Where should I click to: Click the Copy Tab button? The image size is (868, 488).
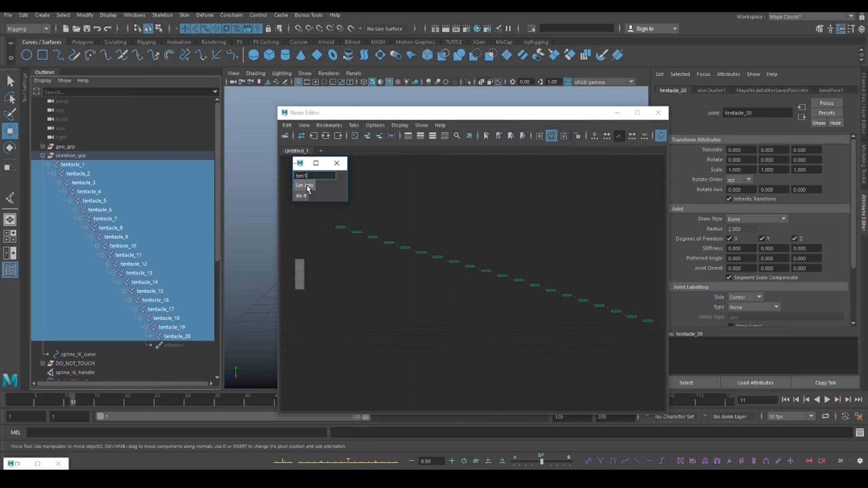[x=826, y=382]
